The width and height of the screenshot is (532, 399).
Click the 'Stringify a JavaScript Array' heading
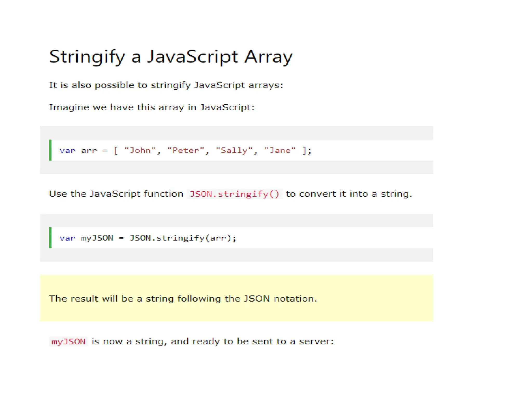pos(171,57)
